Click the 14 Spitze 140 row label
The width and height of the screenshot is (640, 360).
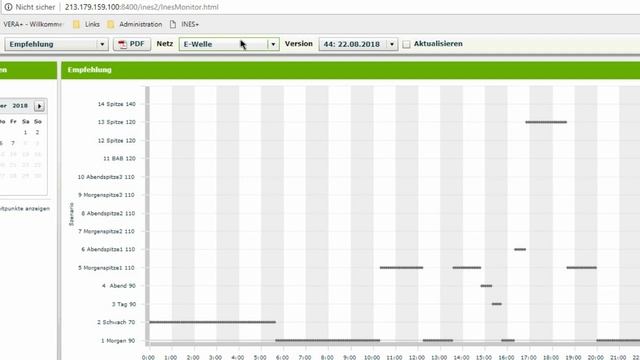(x=116, y=104)
